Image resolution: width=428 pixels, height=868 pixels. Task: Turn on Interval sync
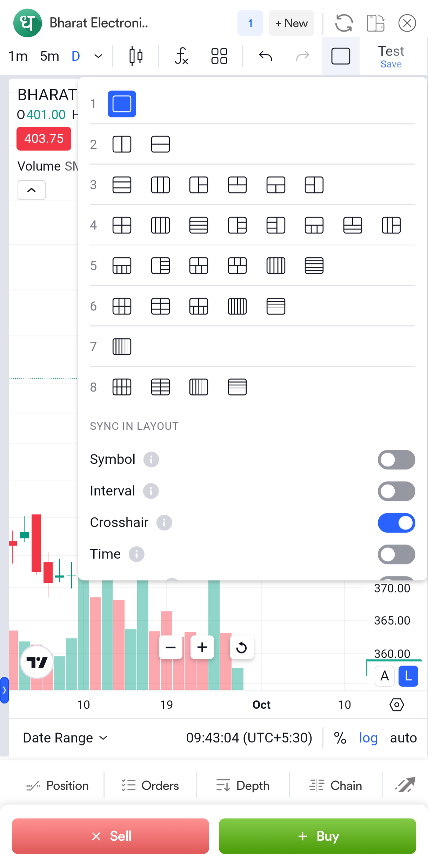(396, 491)
